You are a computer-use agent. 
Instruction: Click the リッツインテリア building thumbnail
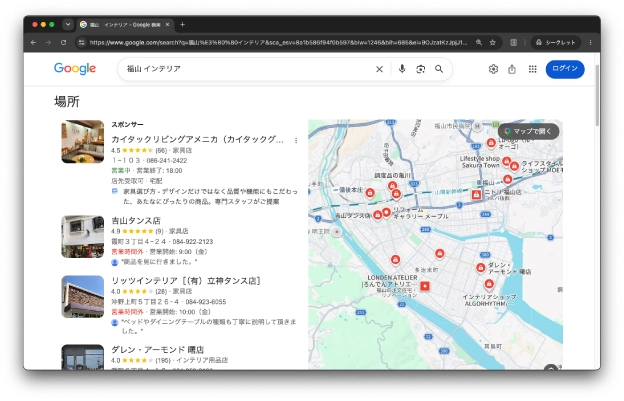tap(83, 297)
